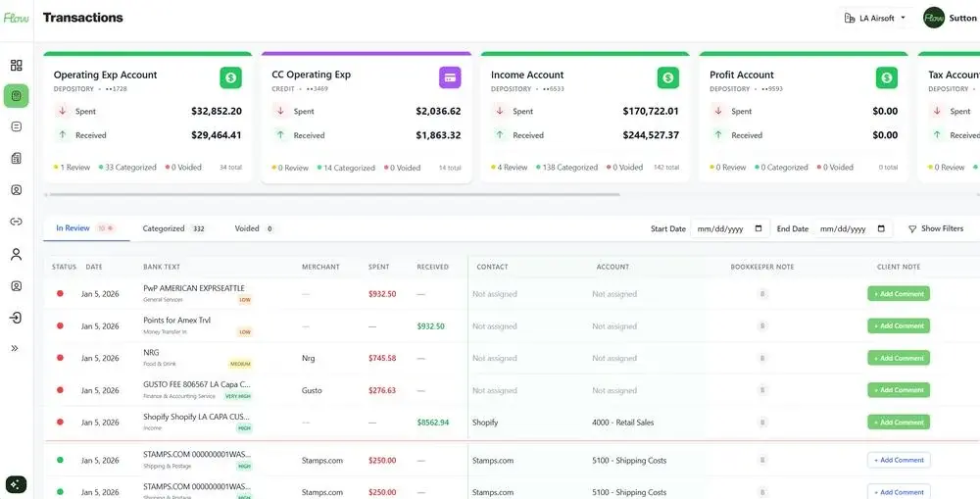
Task: Click the Gusto merchant cell
Action: click(x=312, y=390)
